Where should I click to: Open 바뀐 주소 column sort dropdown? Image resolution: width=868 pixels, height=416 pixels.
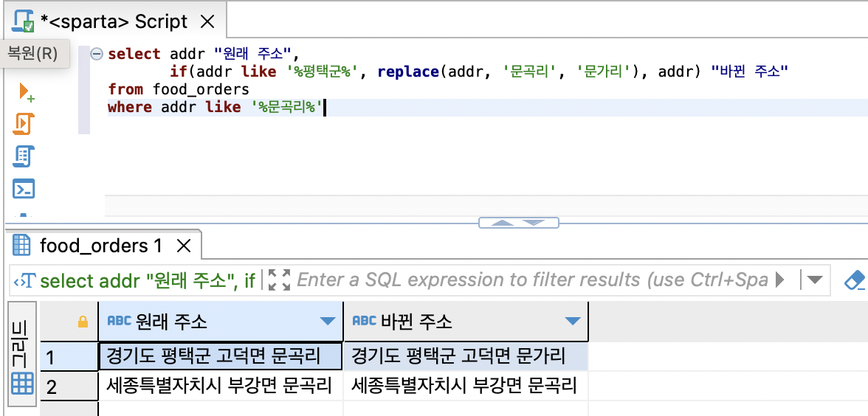click(x=572, y=322)
